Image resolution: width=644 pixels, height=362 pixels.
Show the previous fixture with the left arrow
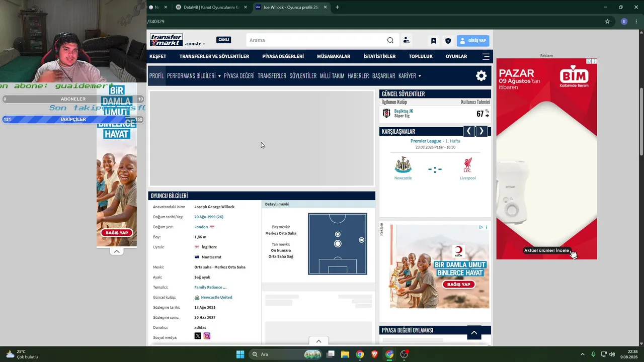468,131
